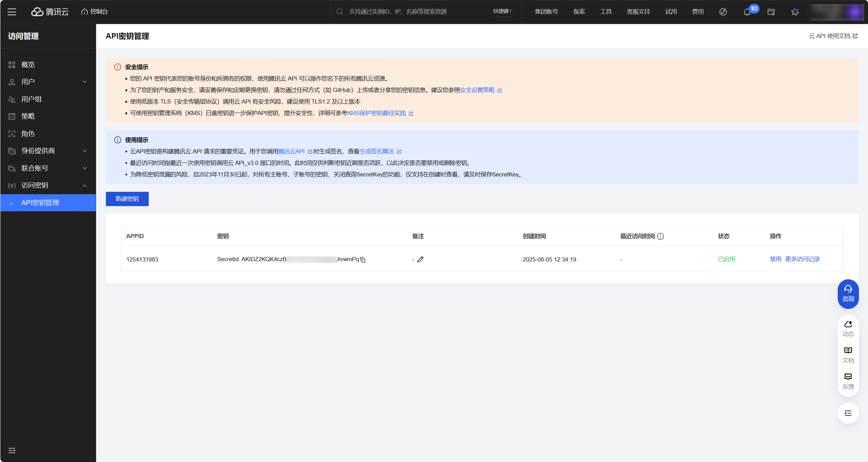Screen dimensions: 868x462
Task: Click the 概览 grid icon
Action: click(12, 65)
